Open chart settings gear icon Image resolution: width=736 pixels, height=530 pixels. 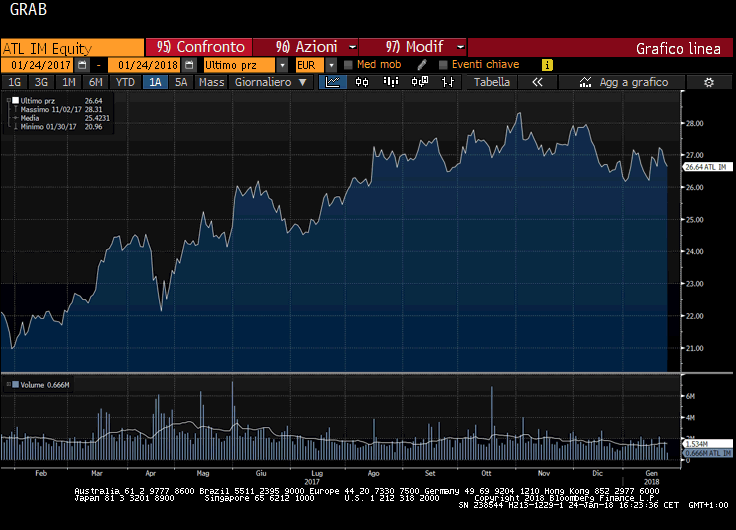[x=709, y=82]
